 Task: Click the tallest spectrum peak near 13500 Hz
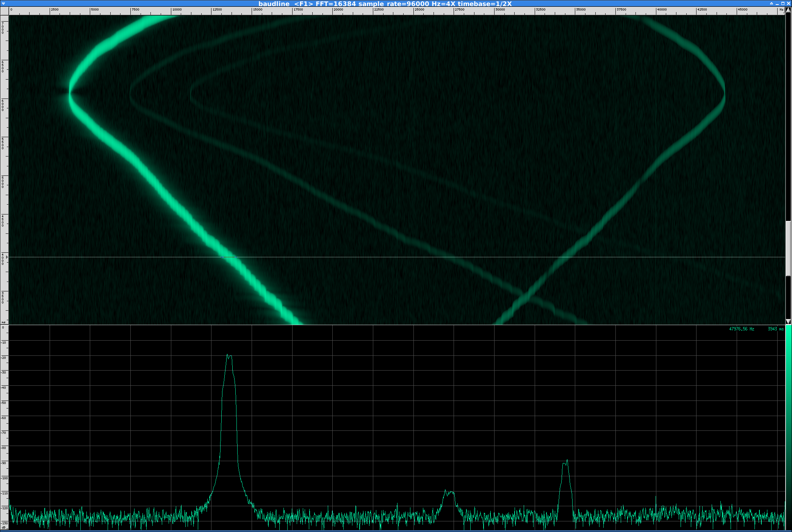tap(228, 355)
